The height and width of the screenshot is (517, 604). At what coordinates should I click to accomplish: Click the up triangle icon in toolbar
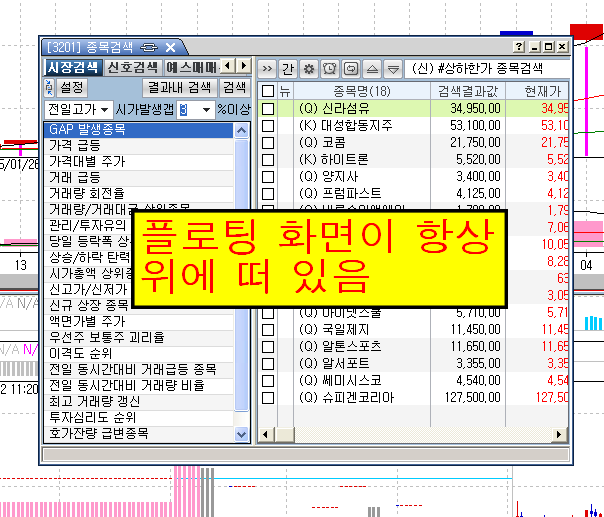(372, 68)
